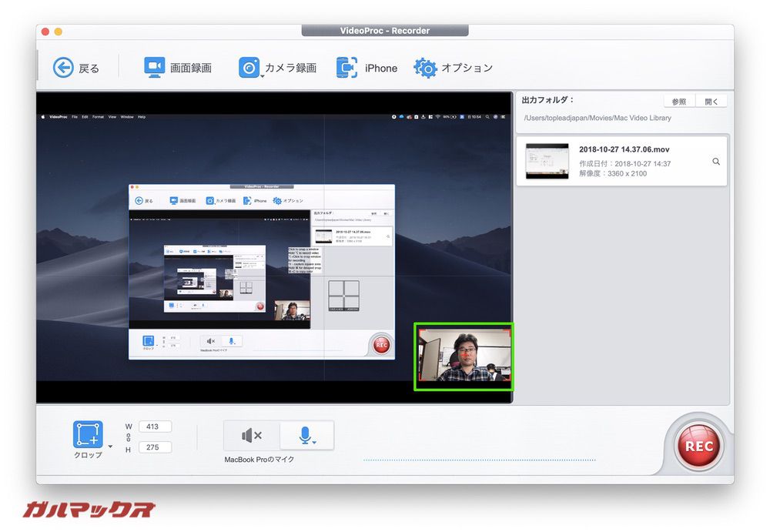
Task: Click the 2018-10-27 14.37.06.mov thumbnail
Action: [x=546, y=161]
